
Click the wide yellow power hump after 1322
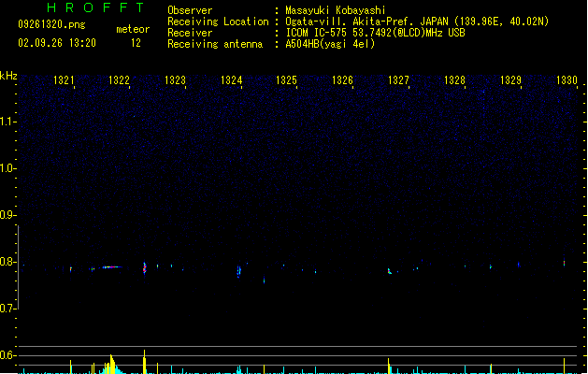point(112,365)
